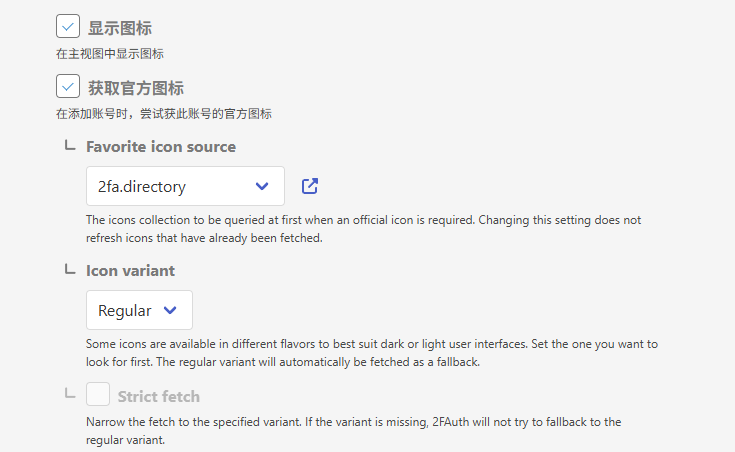The image size is (735, 452).
Task: Click the Favorite icon source heading
Action: [x=161, y=147]
